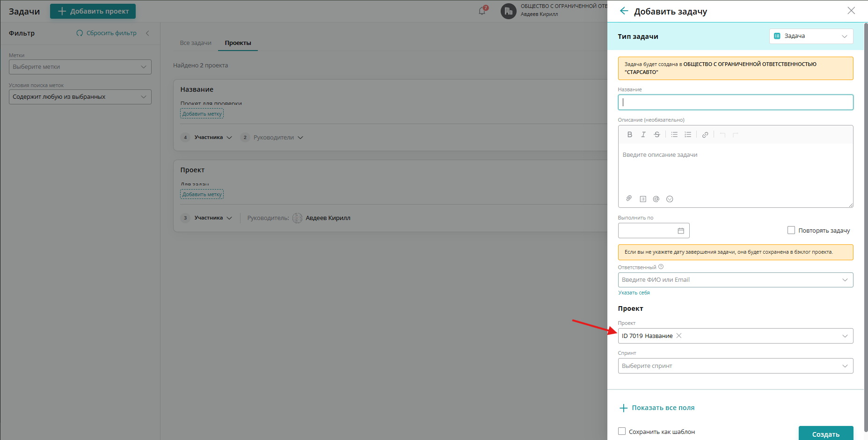Open the calendar picker for Выполнить по
This screenshot has width=868, height=440.
(681, 231)
